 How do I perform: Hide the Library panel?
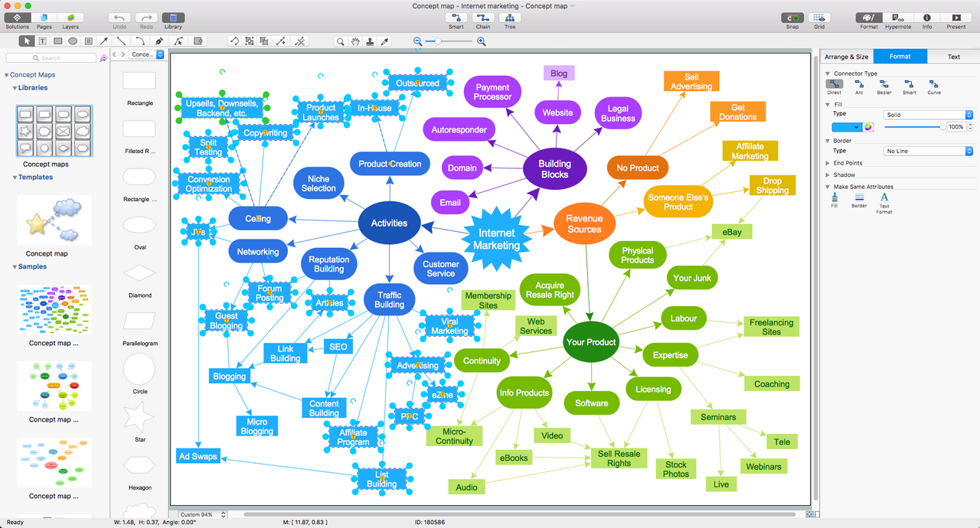point(173,18)
